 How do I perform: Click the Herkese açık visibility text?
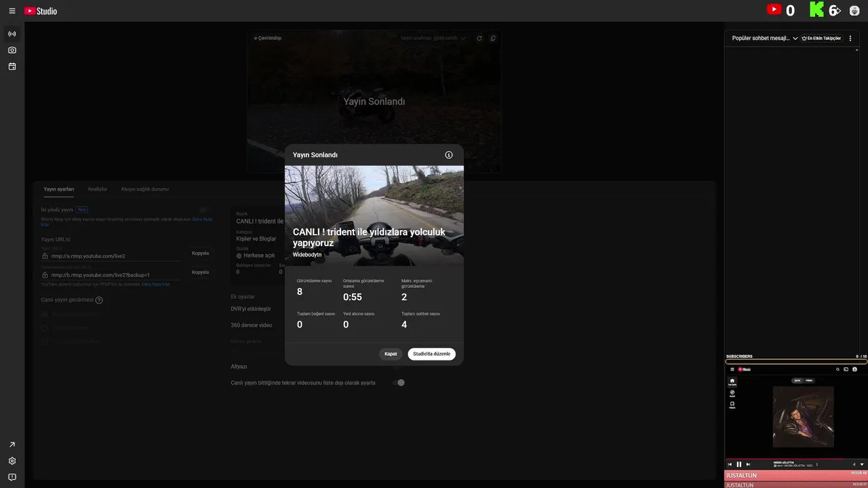(258, 256)
